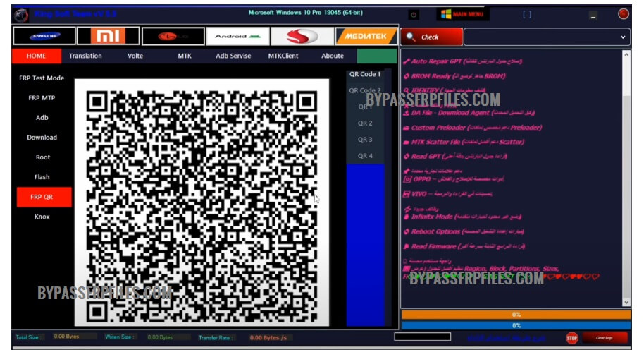Select the Samsung brand logo
Screen dimensions: 644x357
pyautogui.click(x=44, y=36)
